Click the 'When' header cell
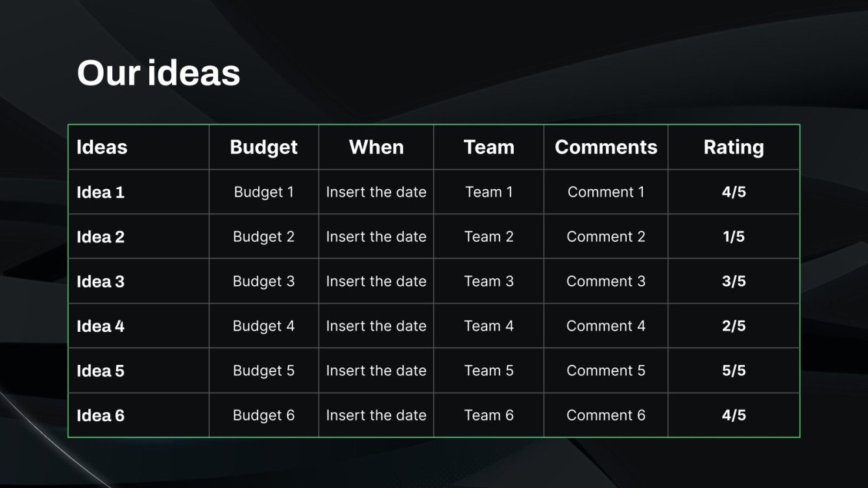 click(376, 147)
